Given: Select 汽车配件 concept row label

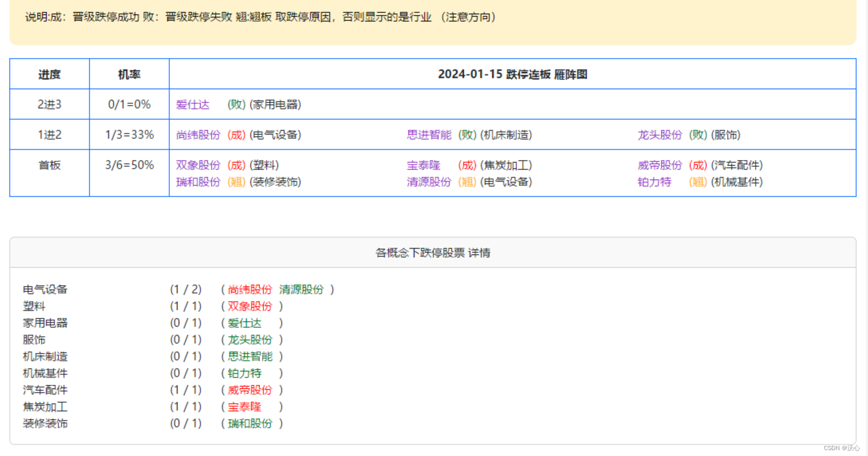Looking at the screenshot, I should [45, 390].
